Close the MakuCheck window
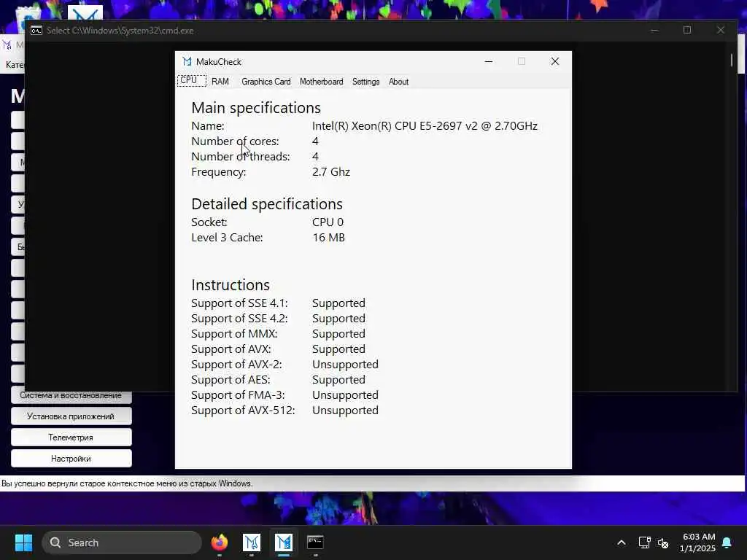747x560 pixels. [x=554, y=61]
